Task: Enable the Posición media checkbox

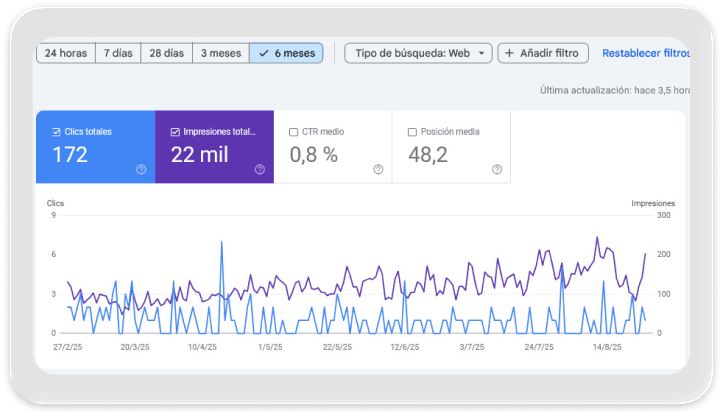Action: [x=412, y=132]
